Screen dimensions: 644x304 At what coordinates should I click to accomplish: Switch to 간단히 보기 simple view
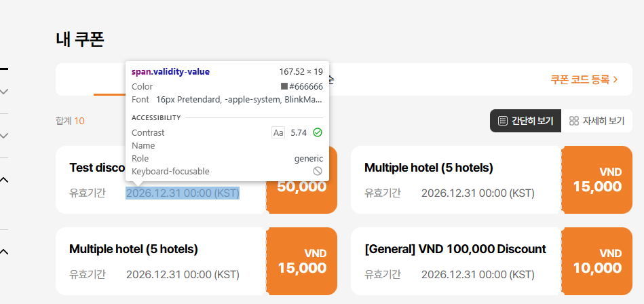click(x=525, y=121)
